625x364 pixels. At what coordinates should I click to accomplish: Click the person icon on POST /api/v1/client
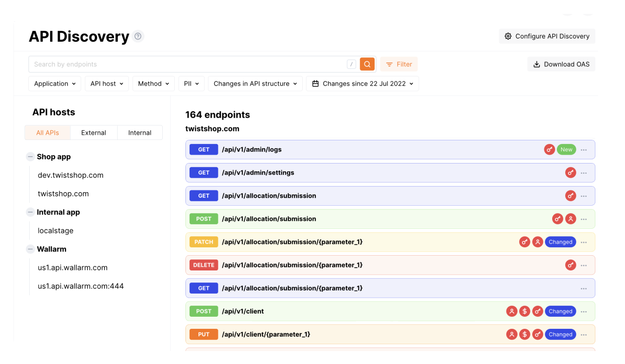[511, 312]
